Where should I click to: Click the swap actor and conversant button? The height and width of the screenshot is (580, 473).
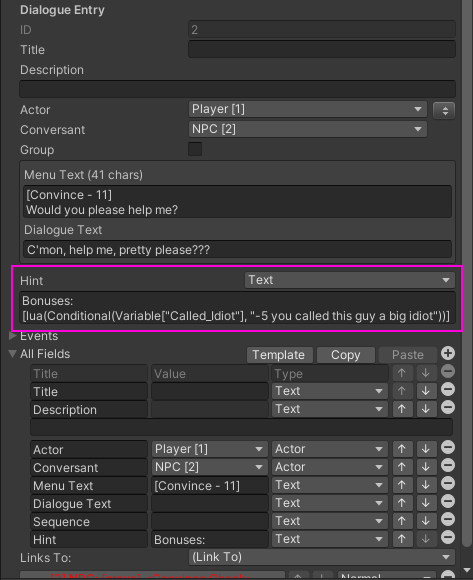point(445,110)
